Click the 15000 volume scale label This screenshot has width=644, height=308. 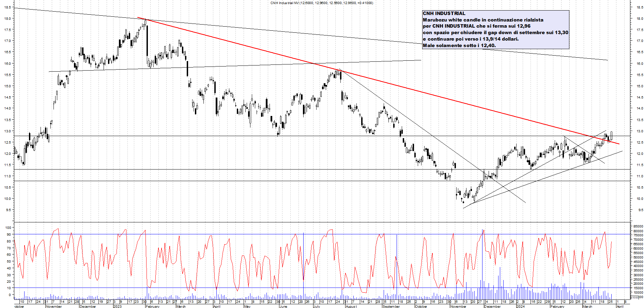(x=638, y=288)
